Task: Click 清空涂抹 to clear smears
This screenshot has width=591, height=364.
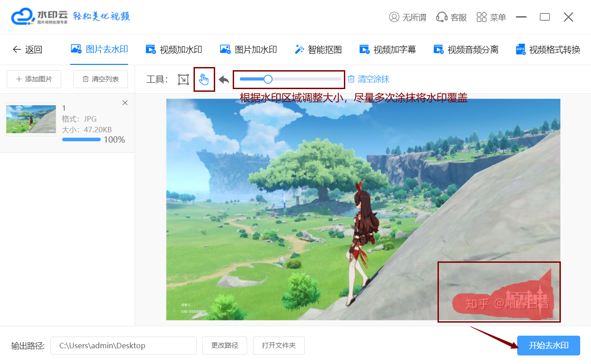Action: 369,79
